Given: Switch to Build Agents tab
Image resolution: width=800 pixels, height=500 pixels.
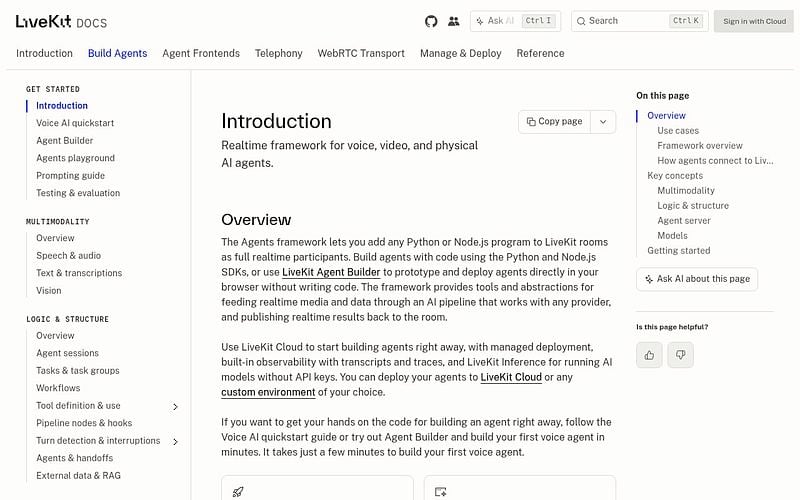Looking at the screenshot, I should 117,53.
